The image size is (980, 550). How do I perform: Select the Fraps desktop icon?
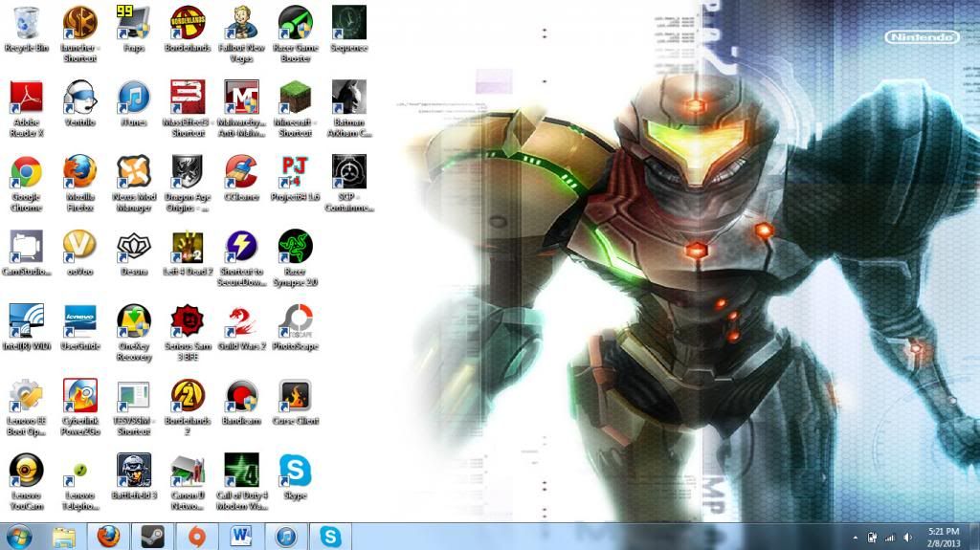coord(133,22)
